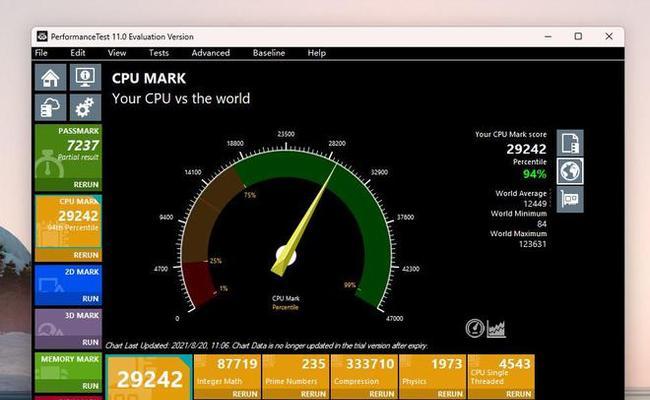Open the Tests menu
The height and width of the screenshot is (400, 650).
click(x=159, y=53)
